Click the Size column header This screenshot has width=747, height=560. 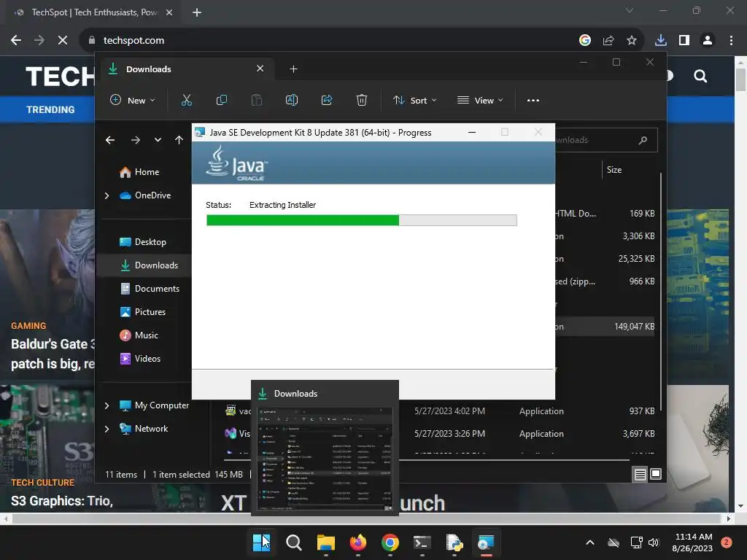coord(614,170)
